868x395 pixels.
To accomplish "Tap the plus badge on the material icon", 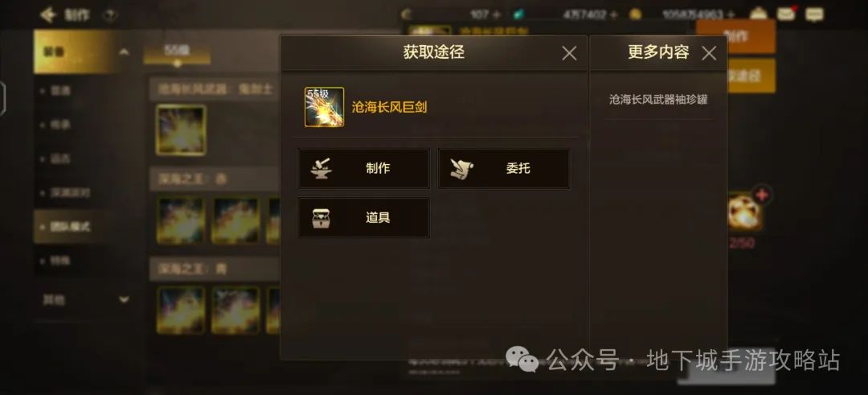I will [x=762, y=194].
